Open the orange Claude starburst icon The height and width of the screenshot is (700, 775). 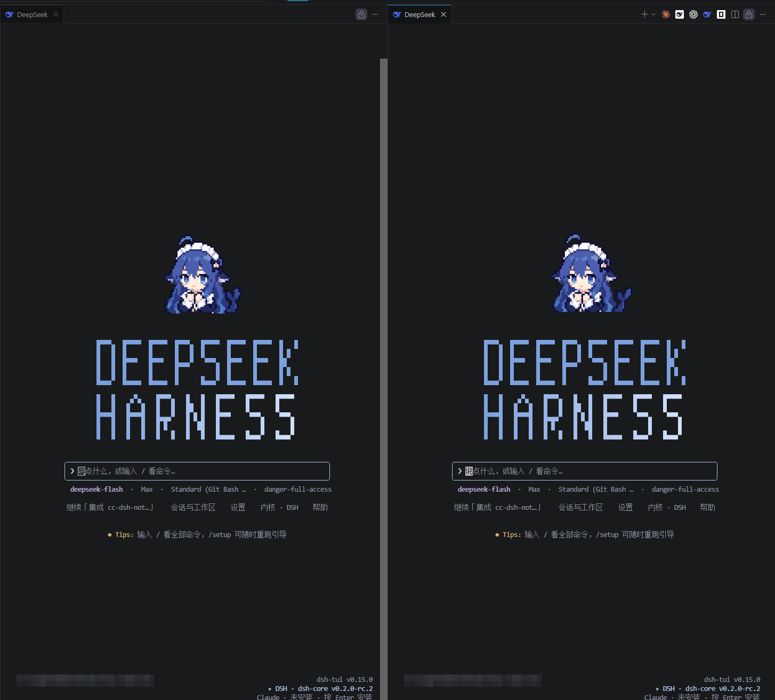pyautogui.click(x=666, y=14)
